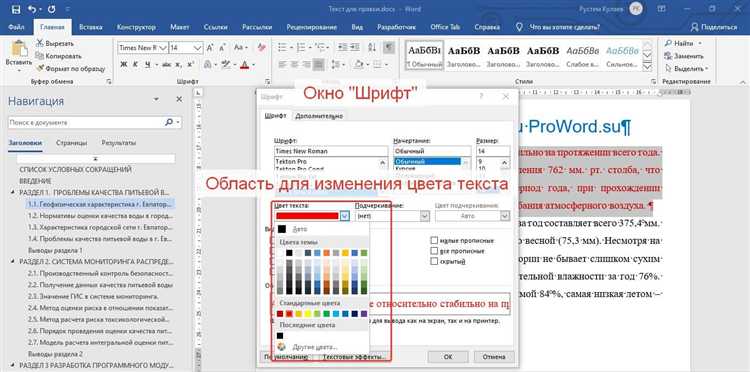Collapse РАЗДЕЛ 1 heading in navigation
Screen dimensions: 750x372
tap(12, 192)
